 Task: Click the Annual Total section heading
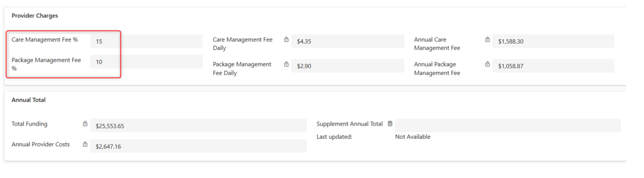coord(28,100)
